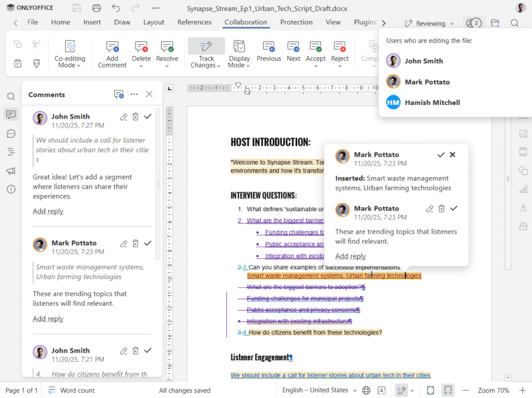Edit Mark Pottato's comment in sidebar
The height and width of the screenshot is (398, 532).
click(124, 243)
